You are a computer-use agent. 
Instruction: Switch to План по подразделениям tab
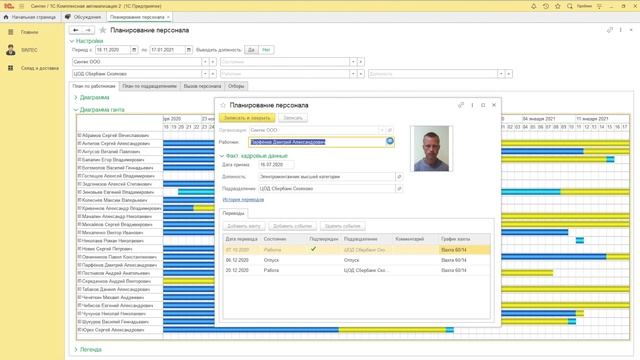point(149,86)
